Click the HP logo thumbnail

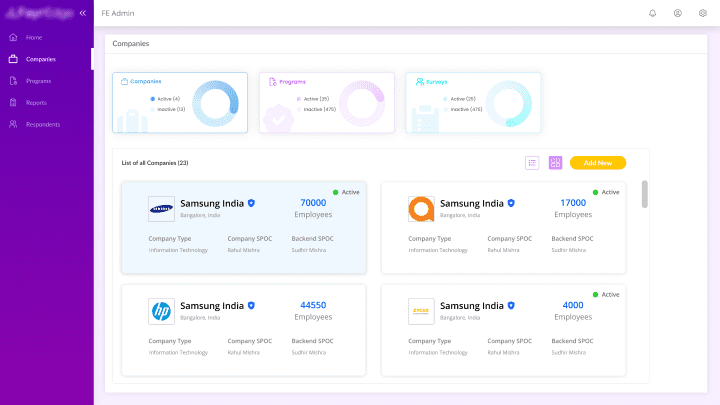point(161,311)
